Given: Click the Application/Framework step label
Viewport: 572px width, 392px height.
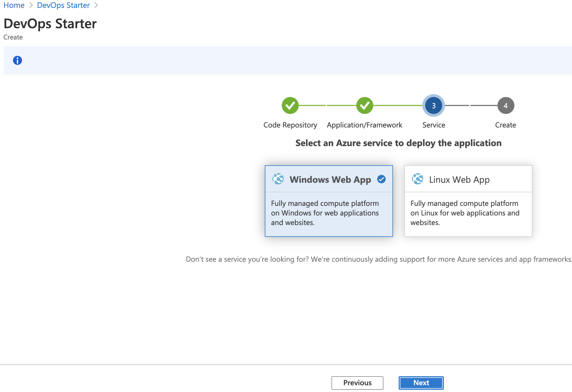Looking at the screenshot, I should coord(364,125).
